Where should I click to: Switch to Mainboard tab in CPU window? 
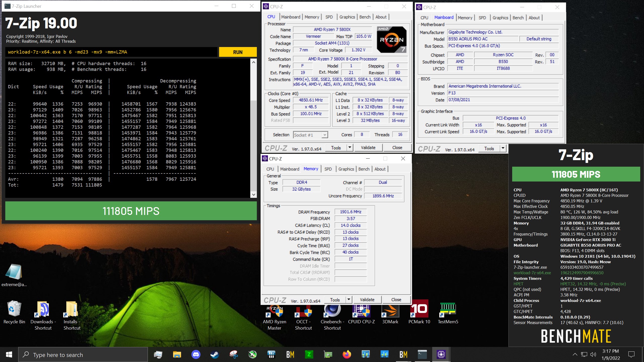(291, 17)
